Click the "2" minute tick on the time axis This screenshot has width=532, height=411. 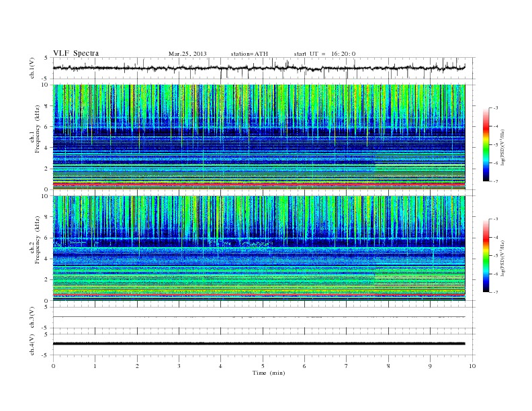137,366
